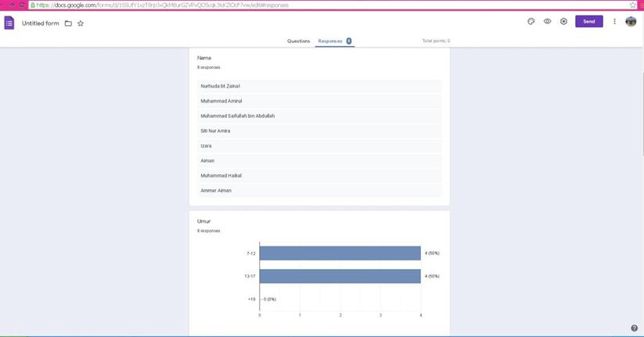Click the page vertical scrollbar
Screen dimensions: 644x337
[x=642, y=113]
